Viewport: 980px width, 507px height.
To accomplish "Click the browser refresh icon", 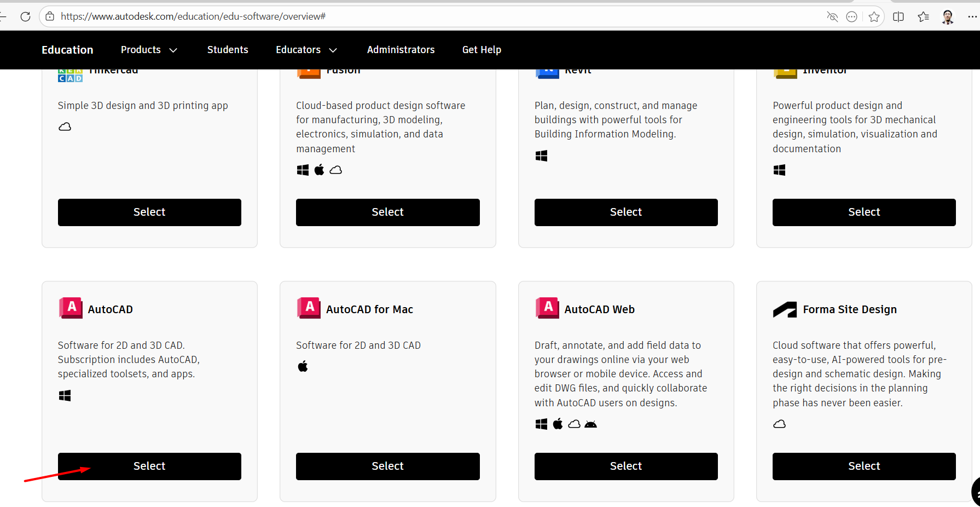I will pyautogui.click(x=25, y=16).
